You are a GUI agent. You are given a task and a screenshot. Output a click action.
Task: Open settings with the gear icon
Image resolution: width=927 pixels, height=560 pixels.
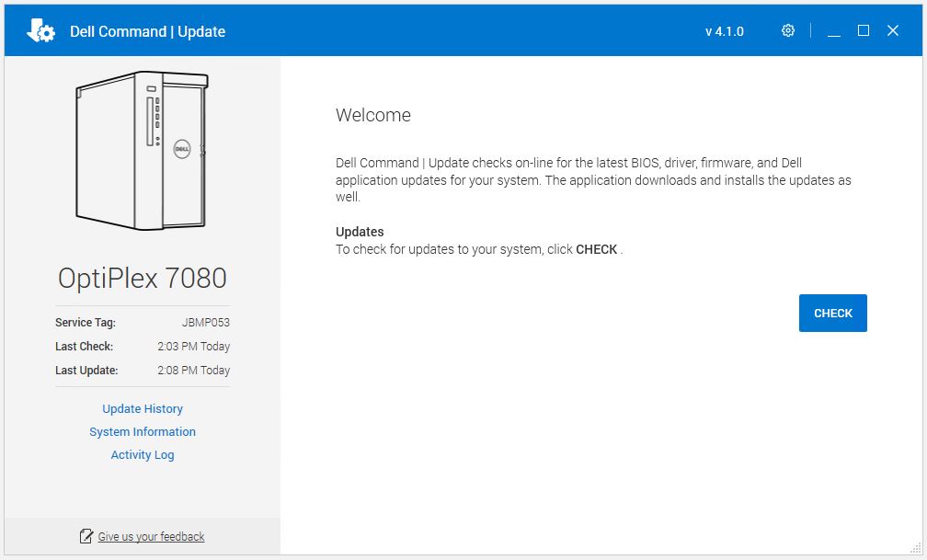pyautogui.click(x=788, y=31)
